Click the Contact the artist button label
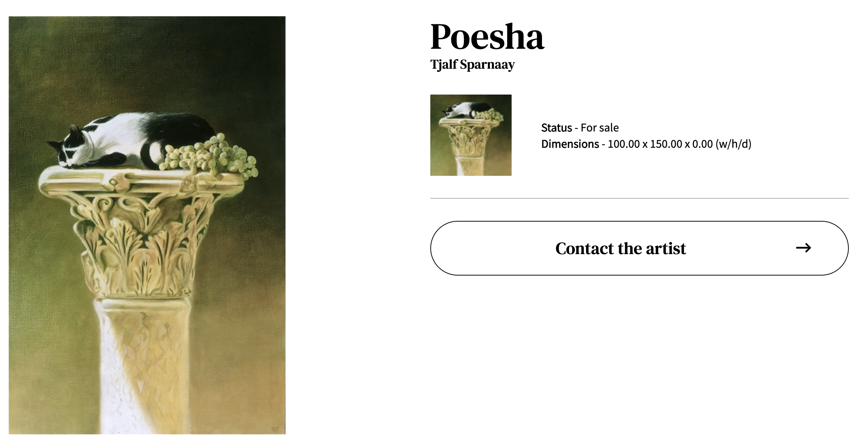The height and width of the screenshot is (441, 868). point(621,248)
